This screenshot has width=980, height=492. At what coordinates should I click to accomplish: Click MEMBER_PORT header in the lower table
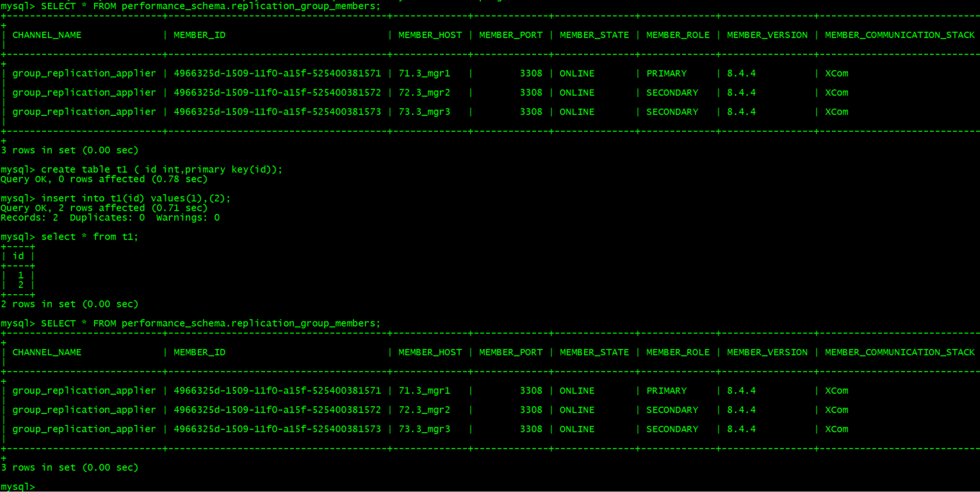(x=511, y=352)
